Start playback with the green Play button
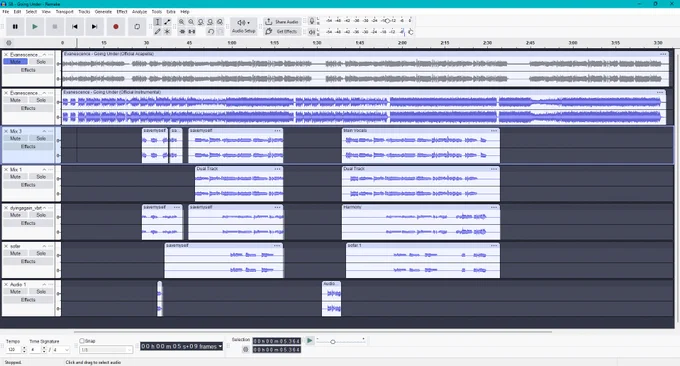The image size is (680, 366). pos(35,27)
